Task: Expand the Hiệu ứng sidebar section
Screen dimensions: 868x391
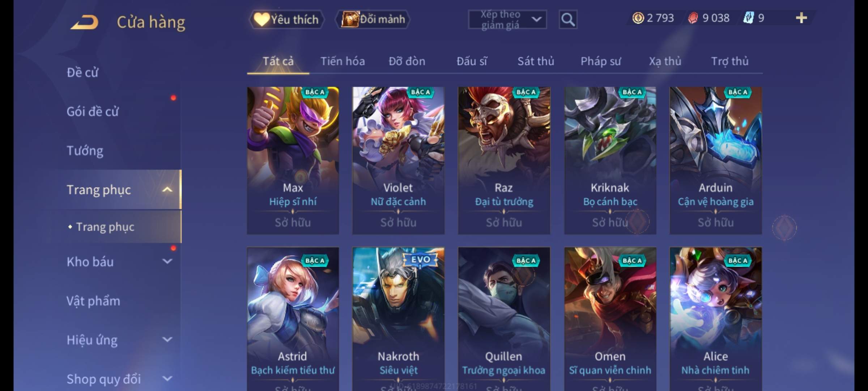Action: click(167, 340)
